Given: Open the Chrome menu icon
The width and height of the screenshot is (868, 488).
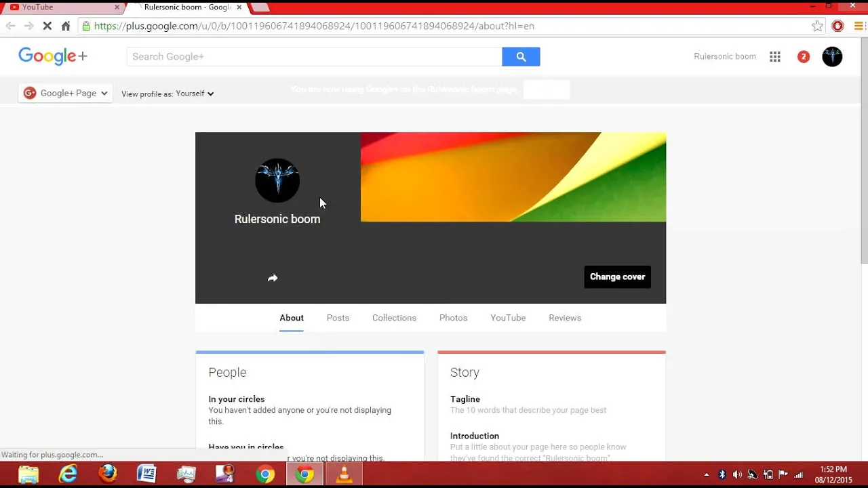Looking at the screenshot, I should (860, 26).
